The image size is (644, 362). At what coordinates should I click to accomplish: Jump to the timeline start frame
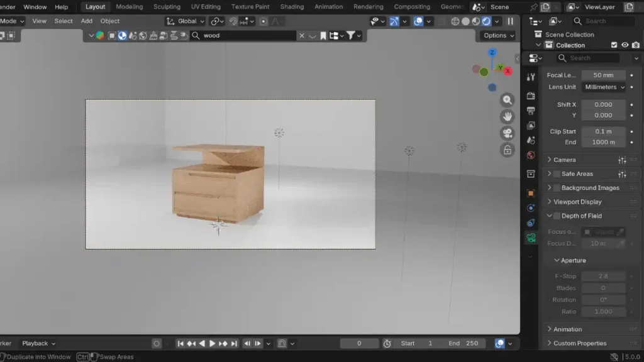pyautogui.click(x=180, y=344)
